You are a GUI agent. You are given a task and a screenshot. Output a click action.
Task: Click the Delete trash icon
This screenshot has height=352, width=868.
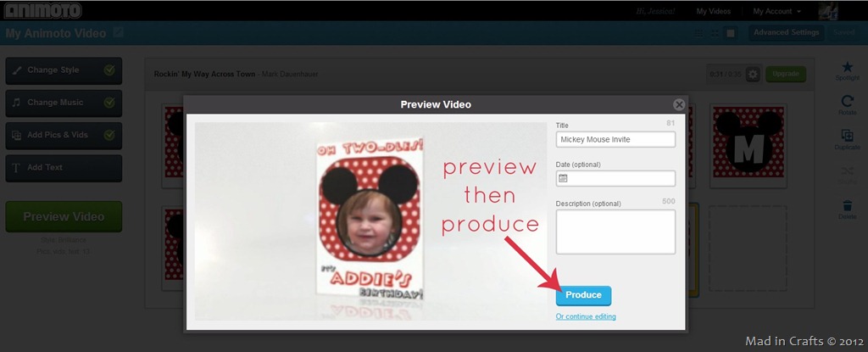tap(847, 205)
